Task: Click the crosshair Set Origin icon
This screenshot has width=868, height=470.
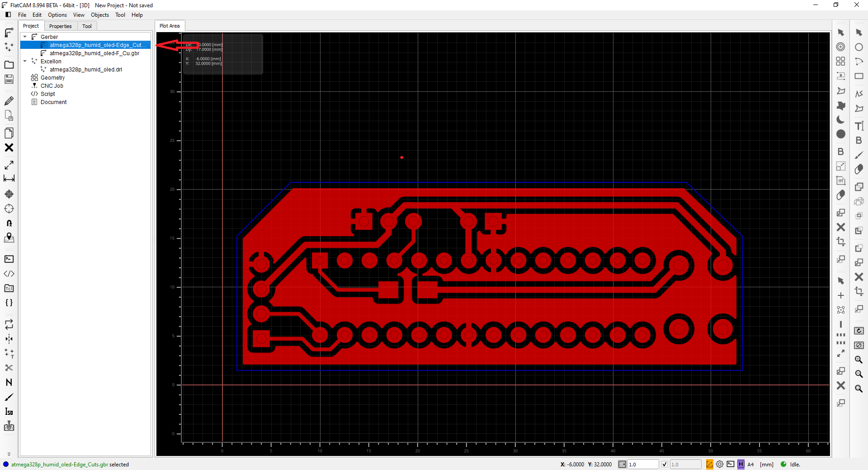Action: coord(9,194)
